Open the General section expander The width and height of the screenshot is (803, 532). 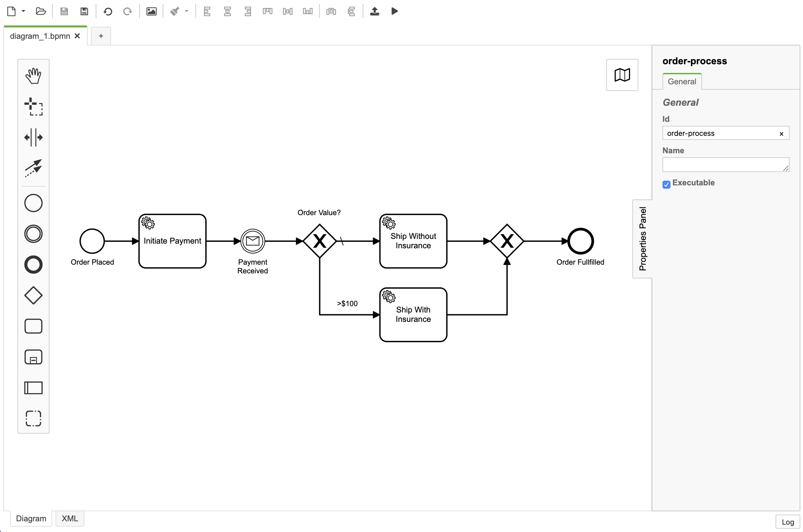pyautogui.click(x=681, y=102)
